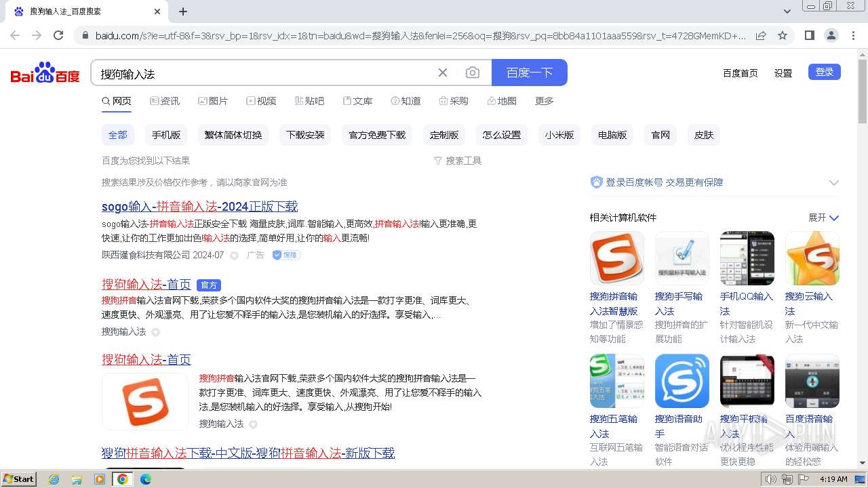This screenshot has height=488, width=868.
Task: Select the 全部 filter chip
Action: tap(118, 135)
